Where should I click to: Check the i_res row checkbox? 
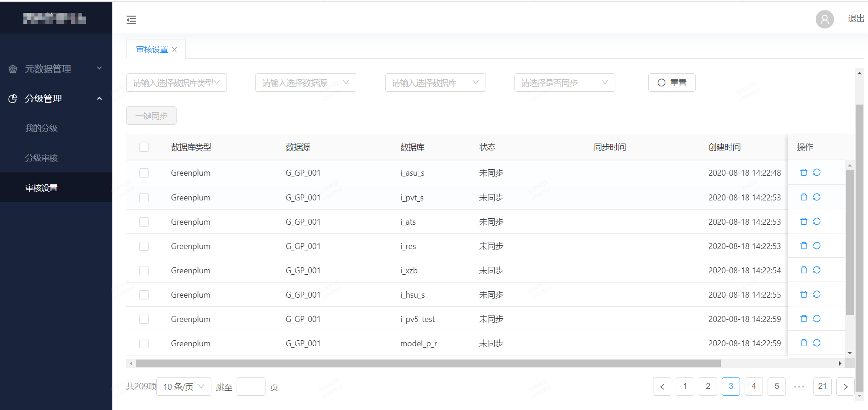coord(144,246)
